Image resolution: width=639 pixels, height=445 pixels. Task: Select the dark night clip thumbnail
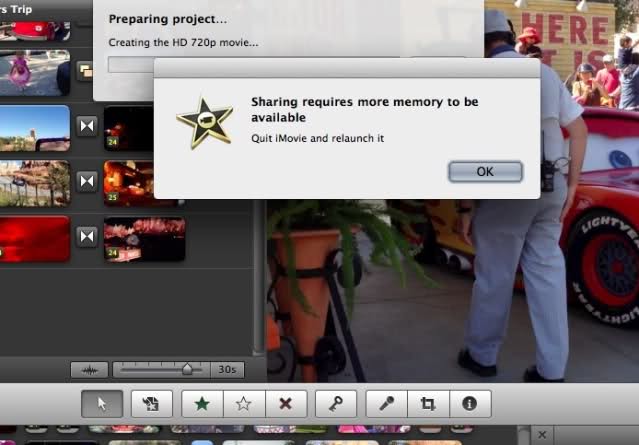click(129, 128)
